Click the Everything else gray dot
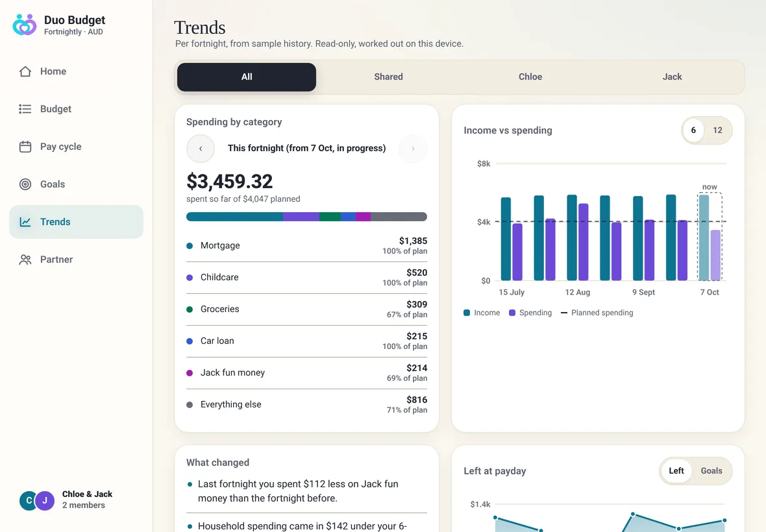 [190, 405]
